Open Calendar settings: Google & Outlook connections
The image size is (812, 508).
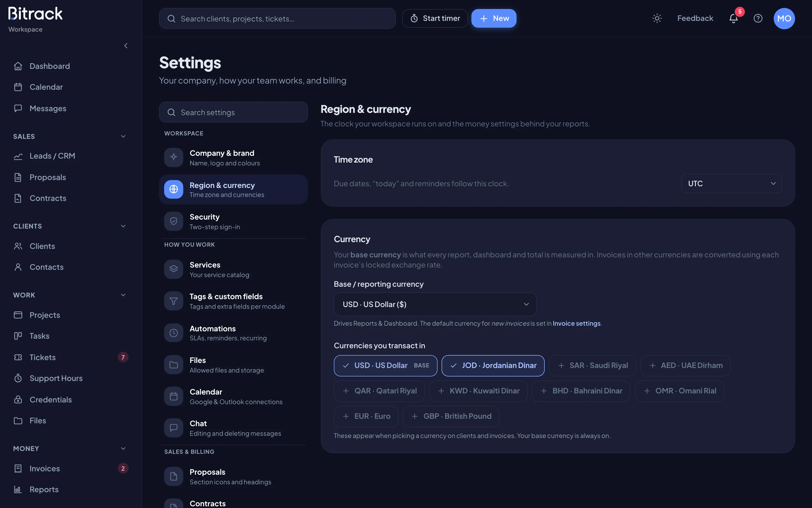point(233,397)
